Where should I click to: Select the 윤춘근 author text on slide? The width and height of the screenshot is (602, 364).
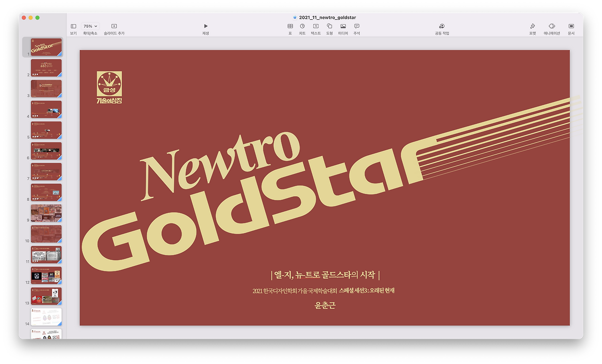pos(325,305)
